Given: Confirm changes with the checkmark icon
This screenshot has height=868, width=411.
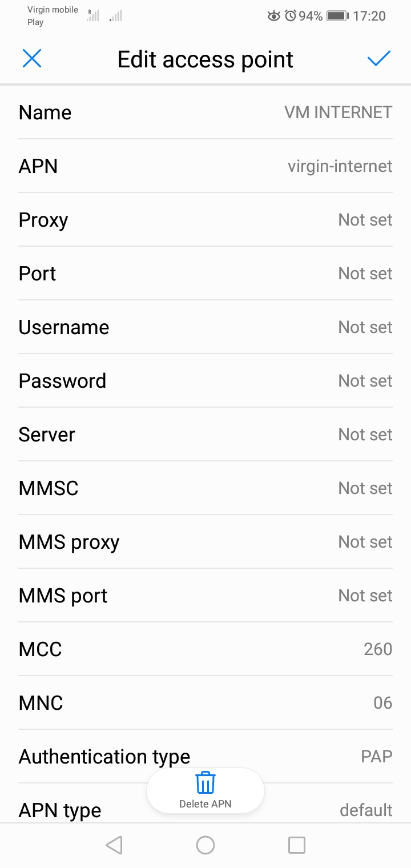Looking at the screenshot, I should pyautogui.click(x=378, y=59).
